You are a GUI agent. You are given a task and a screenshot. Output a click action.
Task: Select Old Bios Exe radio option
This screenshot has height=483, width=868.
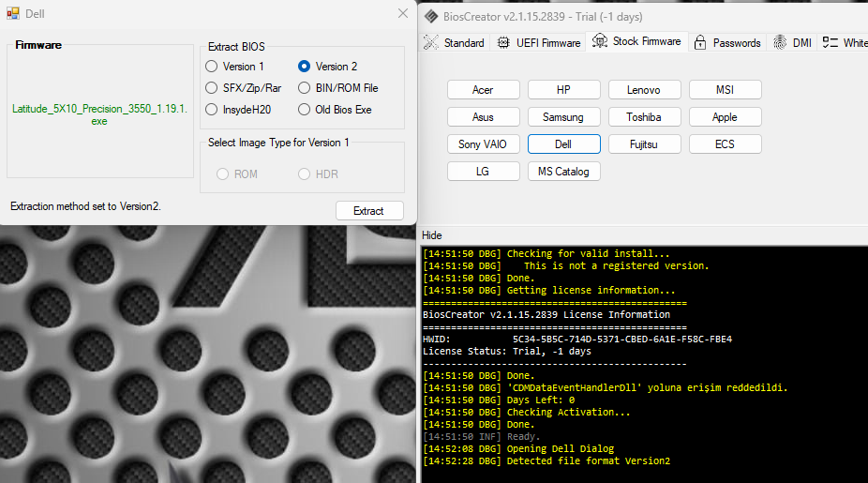pyautogui.click(x=304, y=110)
